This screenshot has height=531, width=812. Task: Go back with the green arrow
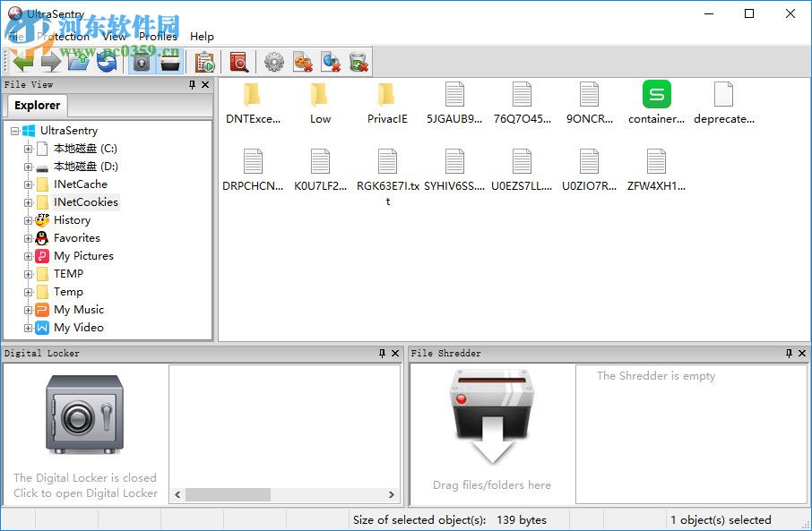pos(23,62)
